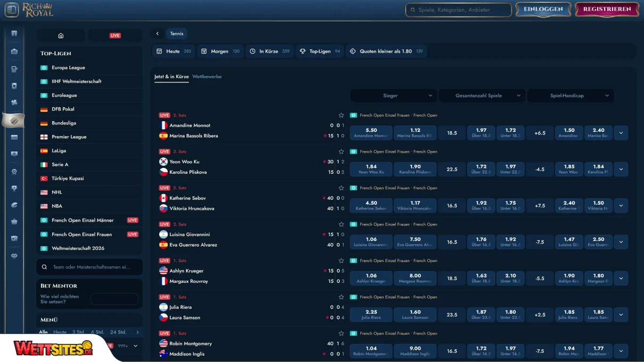Image resolution: width=644 pixels, height=362 pixels.
Task: Click the EINLOGGEN button
Action: (543, 10)
